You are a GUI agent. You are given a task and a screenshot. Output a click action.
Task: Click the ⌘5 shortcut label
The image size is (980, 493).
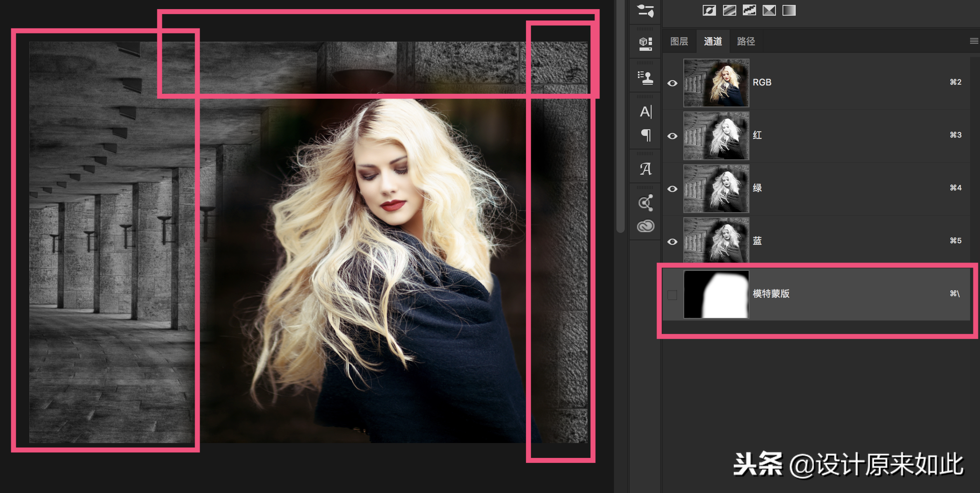click(x=956, y=240)
